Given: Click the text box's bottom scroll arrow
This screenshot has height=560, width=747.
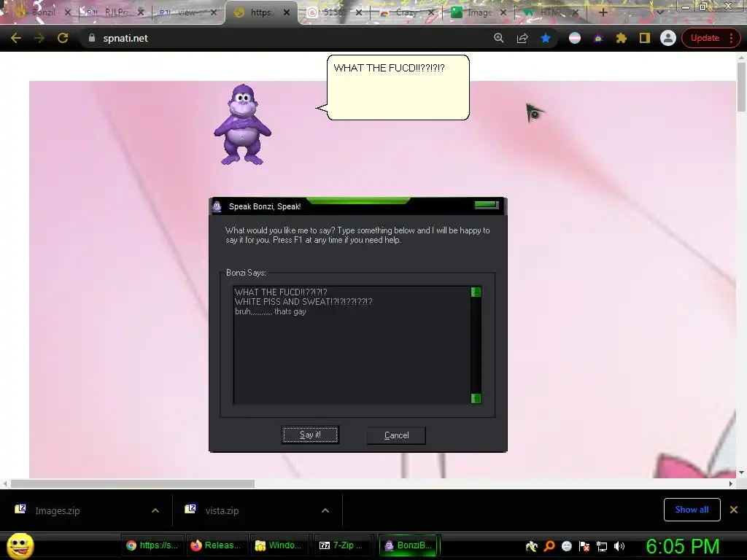Looking at the screenshot, I should click(476, 398).
